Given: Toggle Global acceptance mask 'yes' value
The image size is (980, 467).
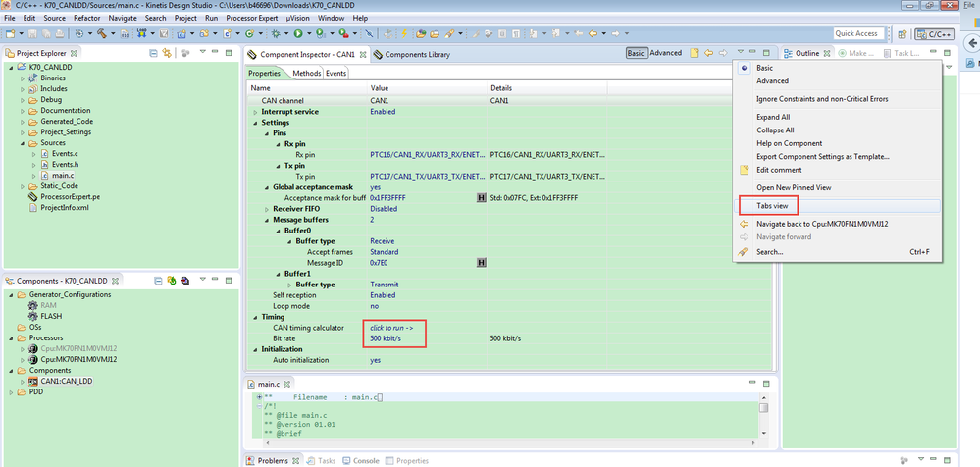Looking at the screenshot, I should (375, 187).
